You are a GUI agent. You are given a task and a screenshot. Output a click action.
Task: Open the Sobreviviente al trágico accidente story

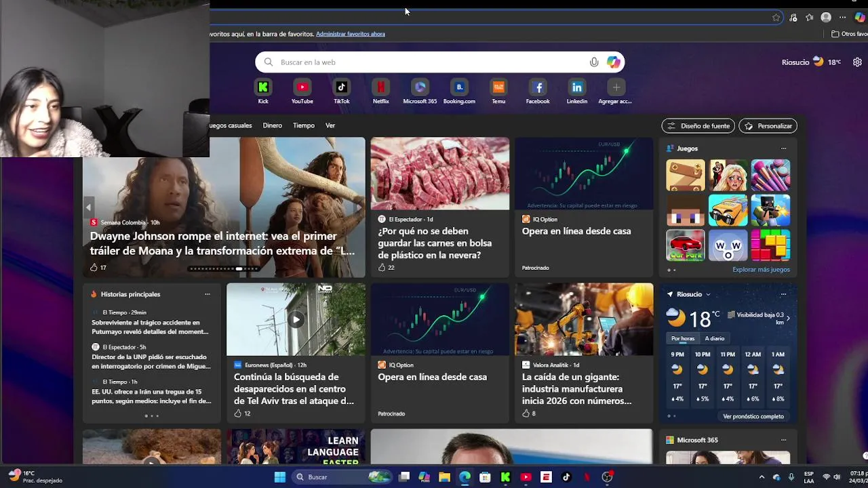[151, 327]
